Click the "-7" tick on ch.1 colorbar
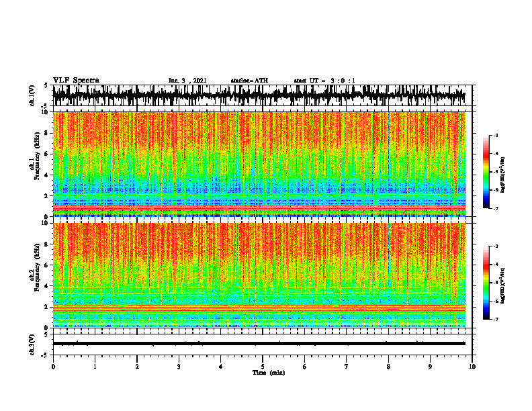 tap(495, 208)
